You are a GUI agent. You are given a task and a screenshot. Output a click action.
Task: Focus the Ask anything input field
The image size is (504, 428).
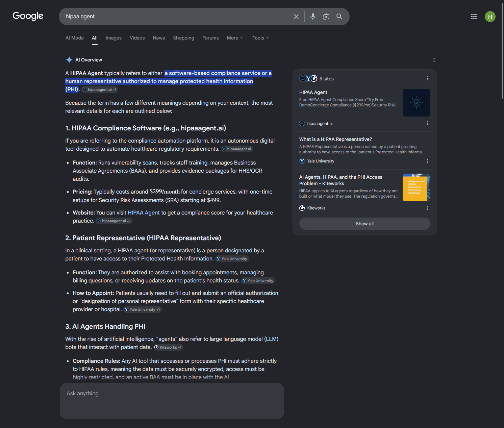click(172, 401)
